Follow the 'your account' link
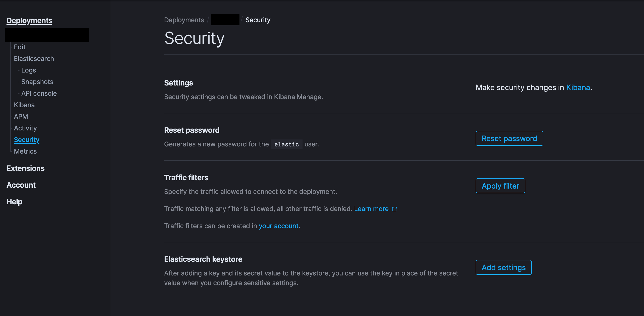 pos(278,226)
